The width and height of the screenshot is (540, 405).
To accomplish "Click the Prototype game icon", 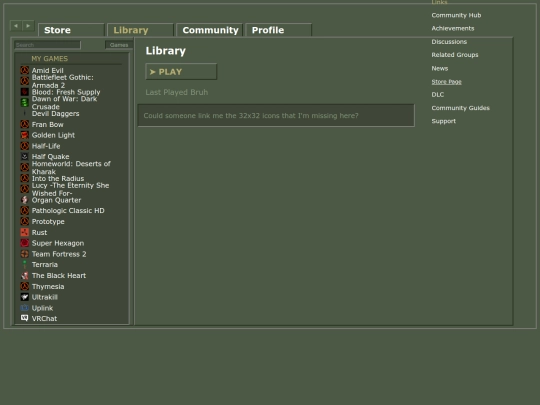I will point(24,221).
